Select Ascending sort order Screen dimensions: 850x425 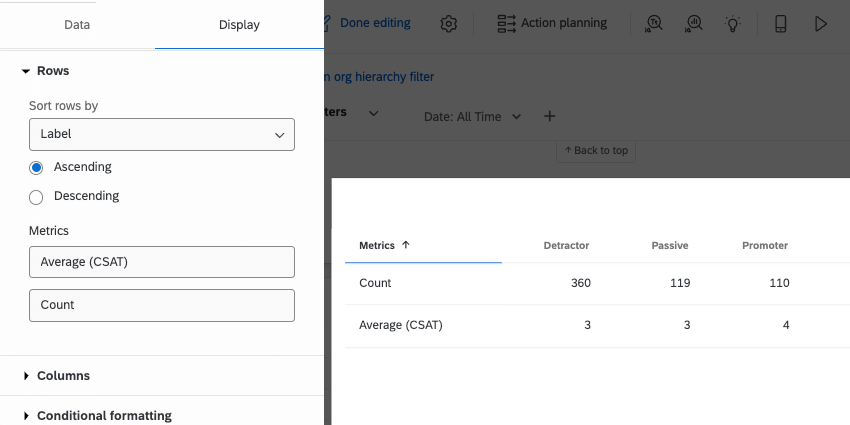[37, 167]
